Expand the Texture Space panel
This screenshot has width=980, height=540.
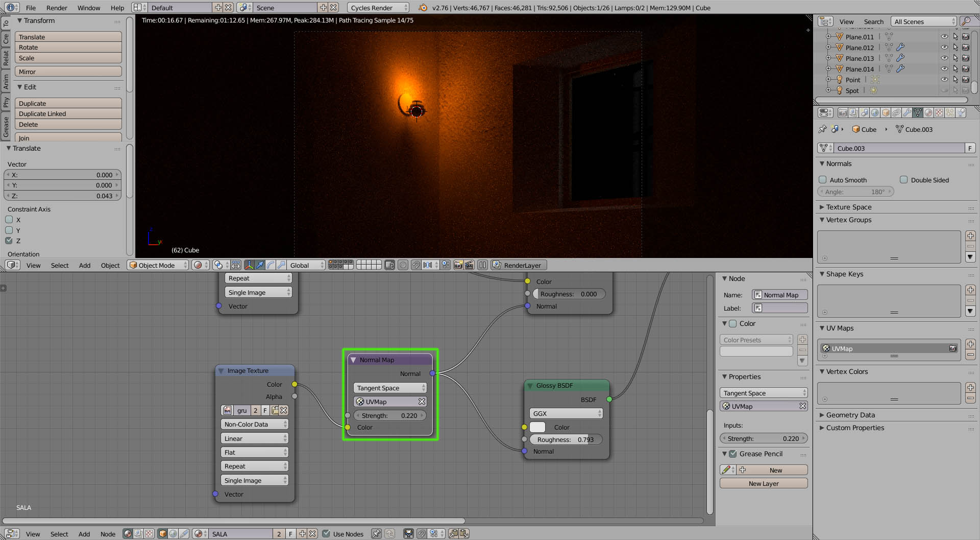848,207
